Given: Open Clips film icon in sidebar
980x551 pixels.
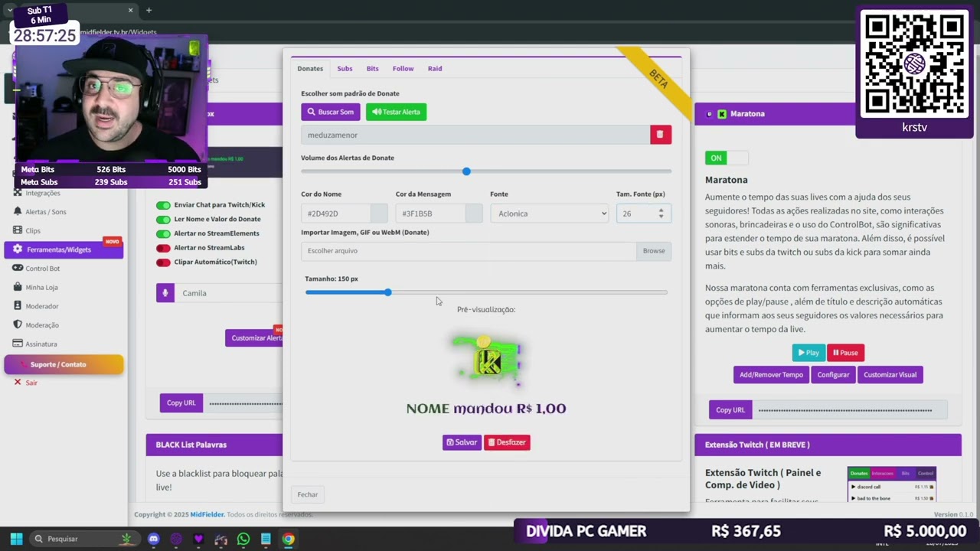Looking at the screenshot, I should [x=18, y=230].
